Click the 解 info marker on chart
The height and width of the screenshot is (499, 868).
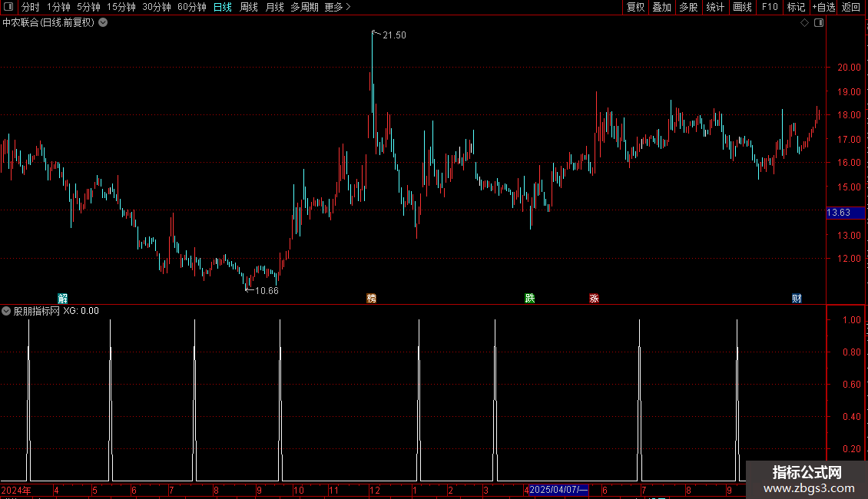click(x=62, y=298)
